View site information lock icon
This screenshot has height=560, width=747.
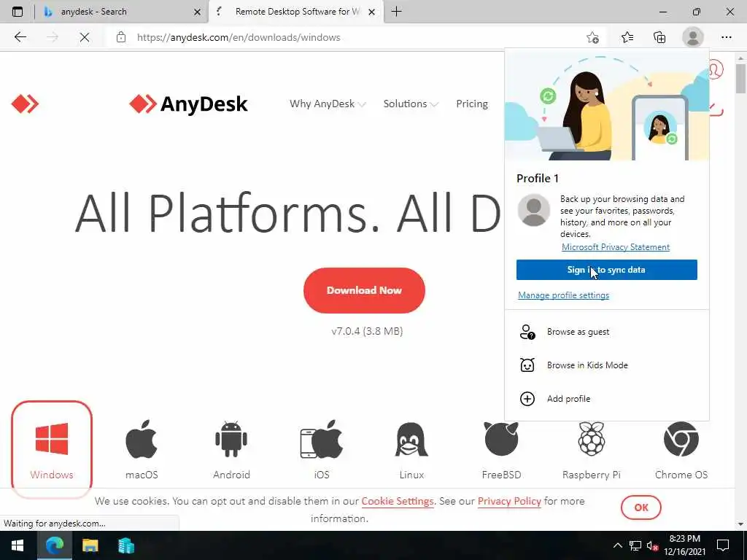coord(121,37)
